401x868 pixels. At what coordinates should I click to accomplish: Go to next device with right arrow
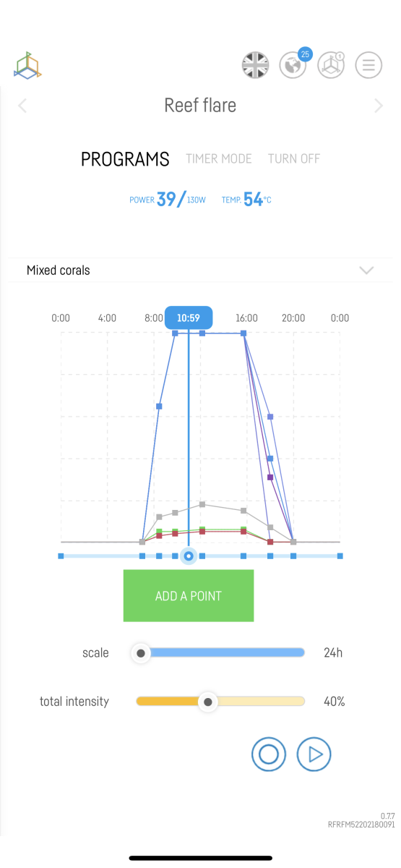pos(379,106)
